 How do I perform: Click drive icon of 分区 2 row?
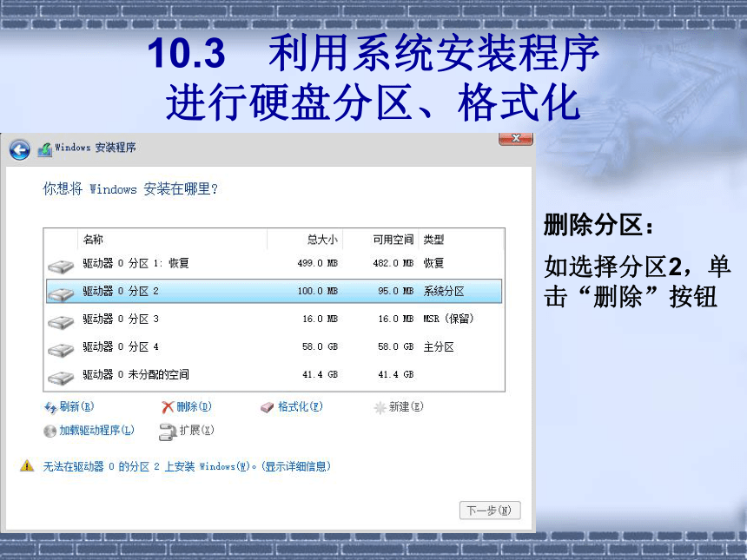click(61, 293)
